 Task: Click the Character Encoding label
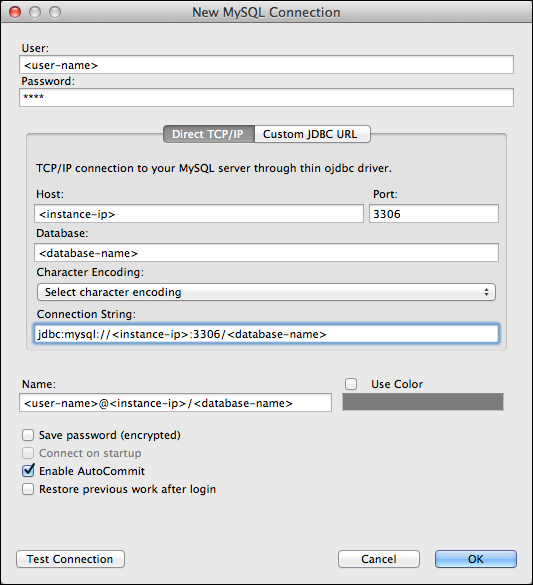pyautogui.click(x=90, y=272)
